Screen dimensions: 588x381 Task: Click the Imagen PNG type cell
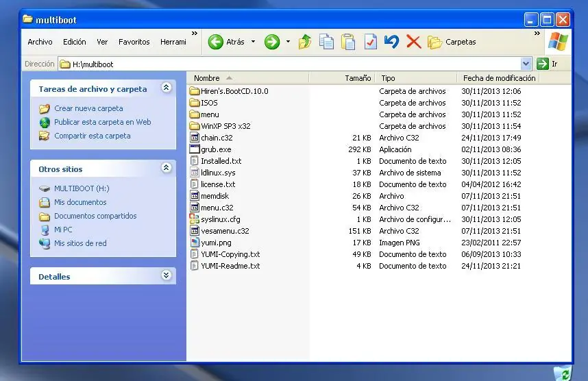click(400, 243)
